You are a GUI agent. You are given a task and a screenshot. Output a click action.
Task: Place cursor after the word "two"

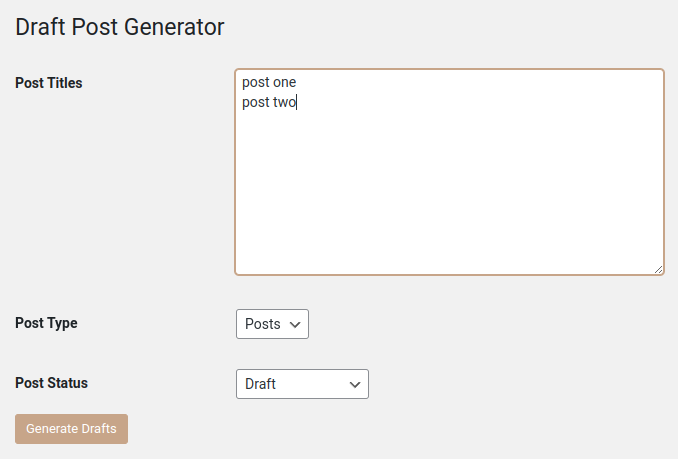pyautogui.click(x=297, y=101)
